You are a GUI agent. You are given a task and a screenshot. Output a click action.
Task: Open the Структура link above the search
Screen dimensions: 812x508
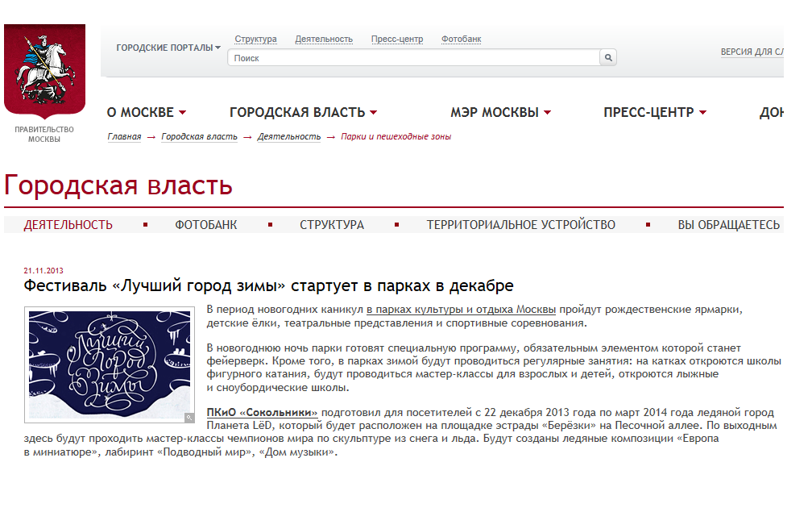[x=255, y=39]
